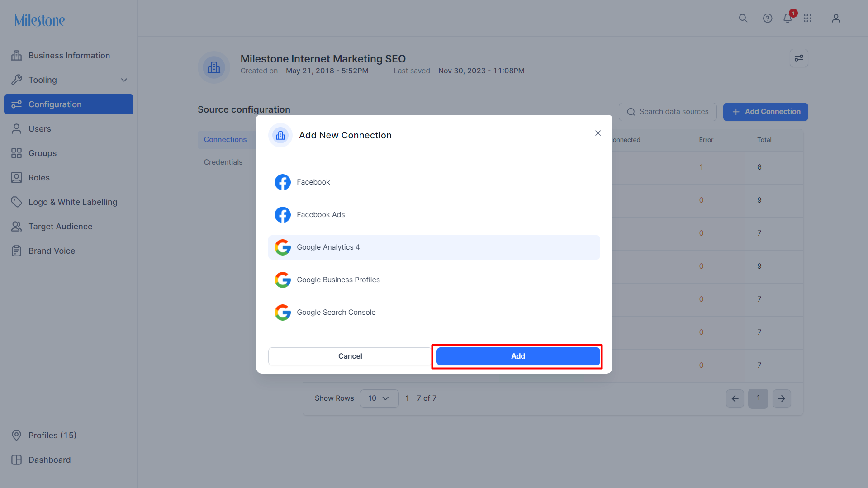This screenshot has width=868, height=488.
Task: Expand the Tooling menu chevron
Action: pyautogui.click(x=124, y=80)
